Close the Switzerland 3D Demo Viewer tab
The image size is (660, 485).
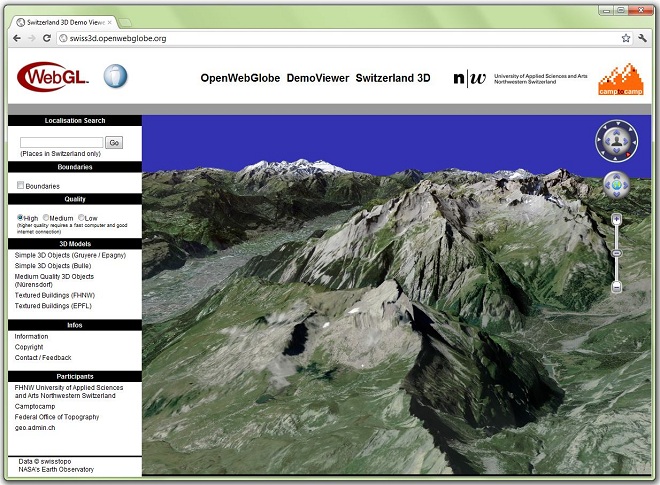tap(110, 22)
